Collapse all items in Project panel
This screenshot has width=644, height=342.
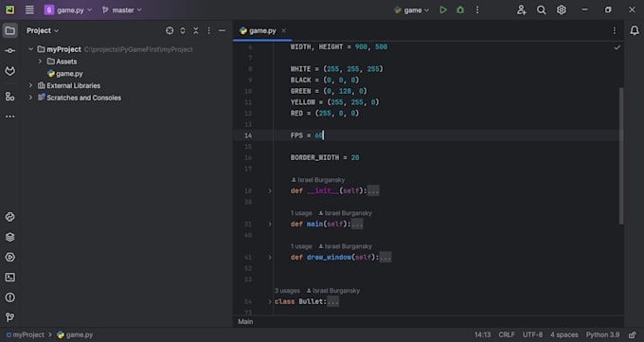196,31
